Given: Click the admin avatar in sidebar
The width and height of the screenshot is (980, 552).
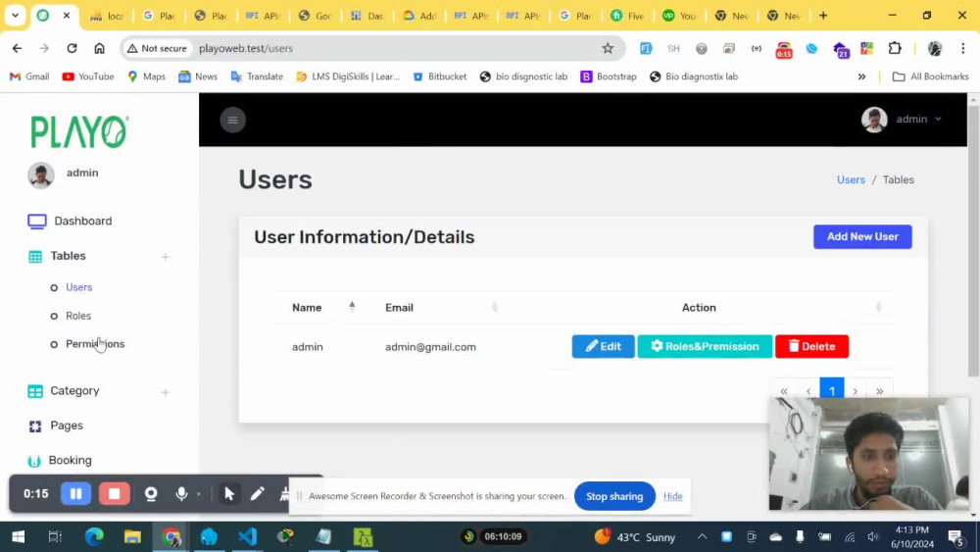Looking at the screenshot, I should [x=40, y=176].
